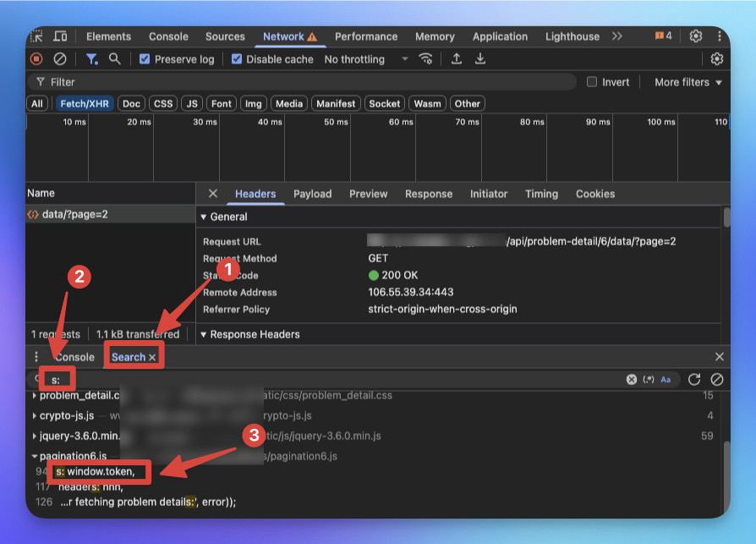Switch to the Console panel tab

click(168, 36)
